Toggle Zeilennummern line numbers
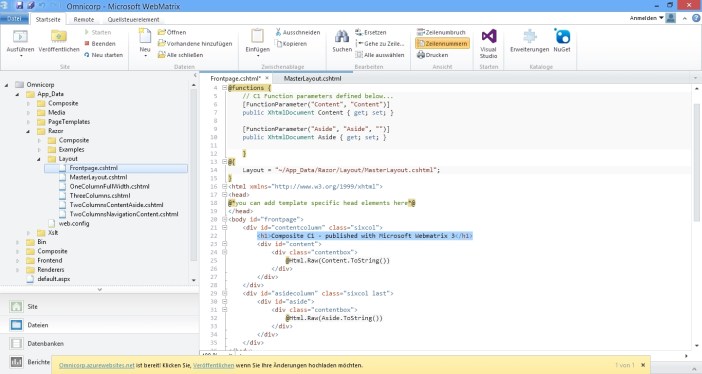 [x=442, y=43]
